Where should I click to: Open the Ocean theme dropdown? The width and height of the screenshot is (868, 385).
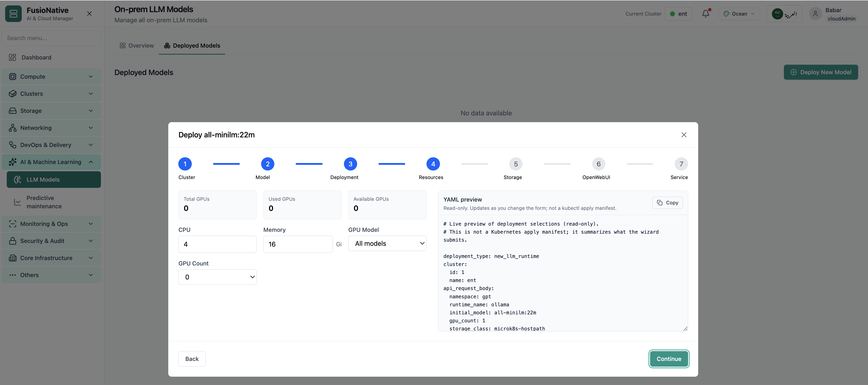point(739,14)
